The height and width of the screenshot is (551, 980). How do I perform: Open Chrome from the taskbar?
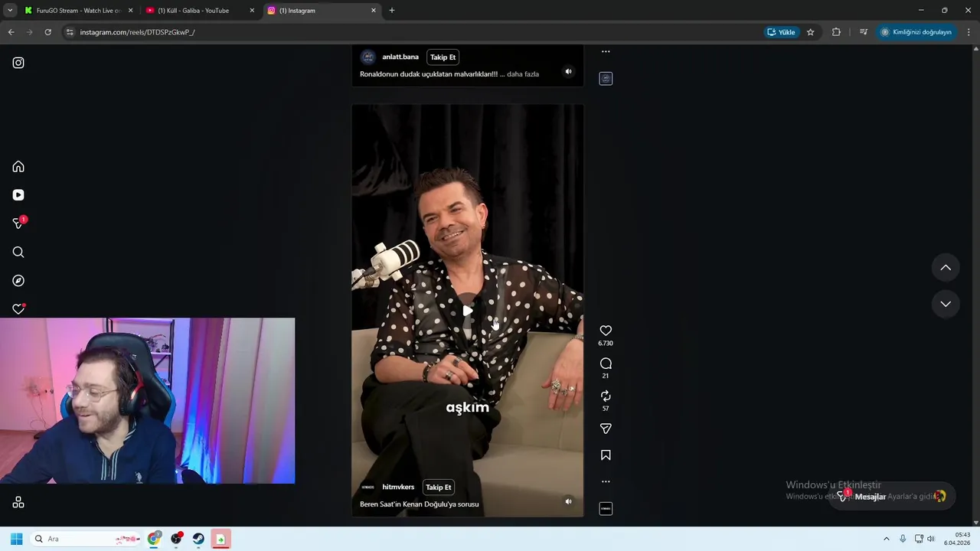pos(154,539)
